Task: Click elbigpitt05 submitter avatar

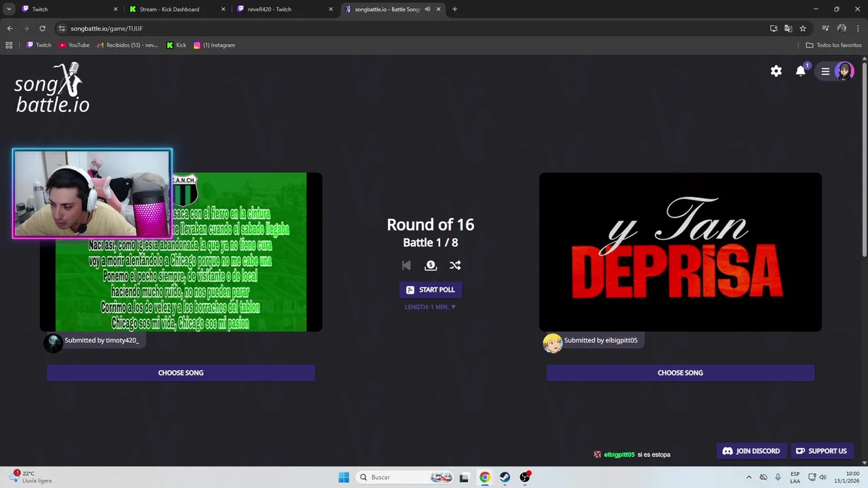Action: 553,343
